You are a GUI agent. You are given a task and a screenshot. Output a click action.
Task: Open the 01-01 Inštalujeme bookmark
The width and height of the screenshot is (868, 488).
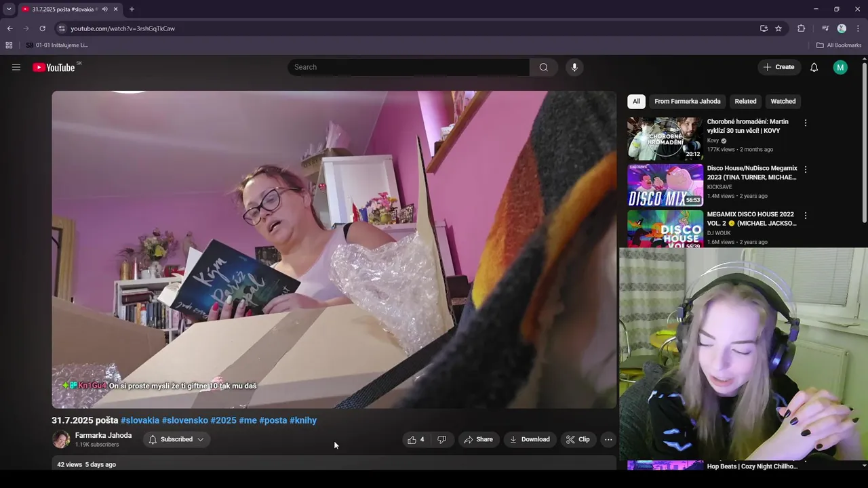click(x=57, y=45)
